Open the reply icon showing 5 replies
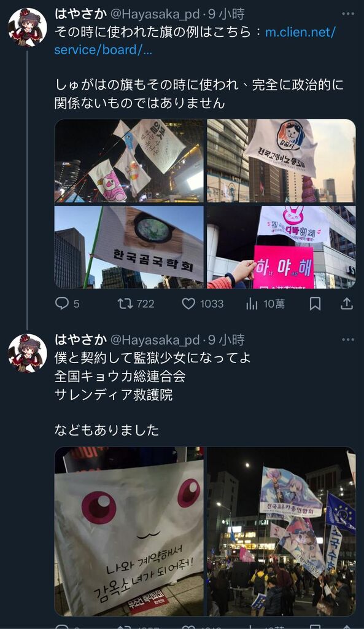The width and height of the screenshot is (364, 629). coord(62,303)
